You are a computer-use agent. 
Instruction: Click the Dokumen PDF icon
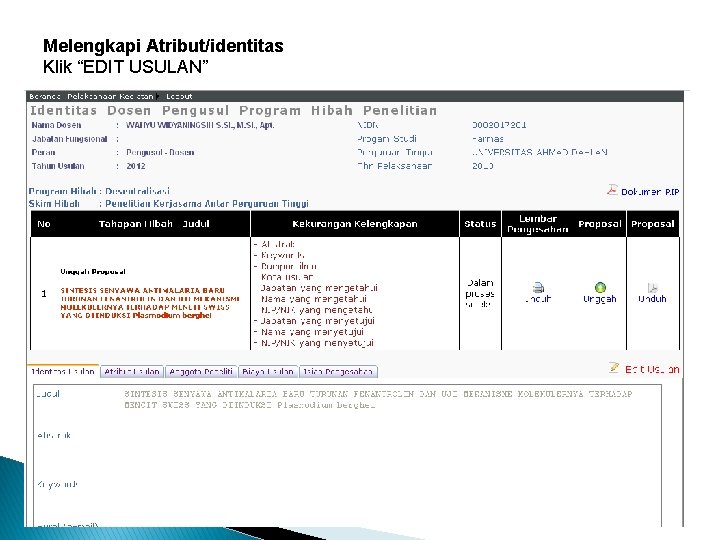[x=612, y=190]
